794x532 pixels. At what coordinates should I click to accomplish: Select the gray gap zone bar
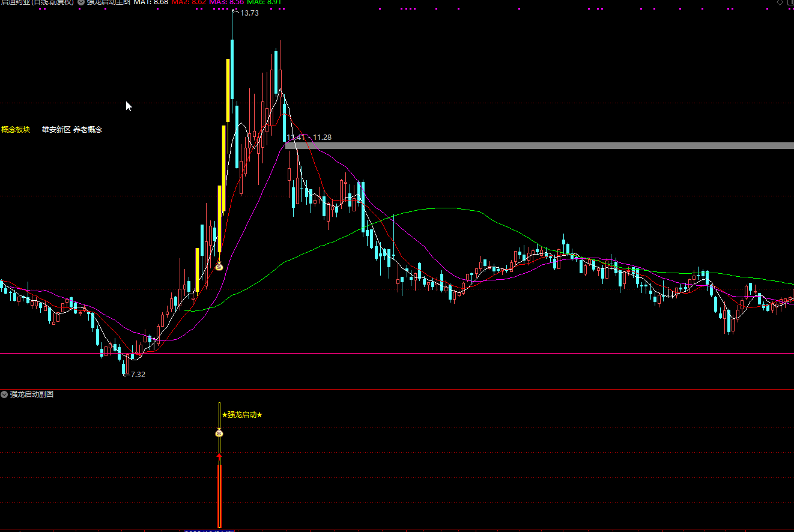pos(539,145)
